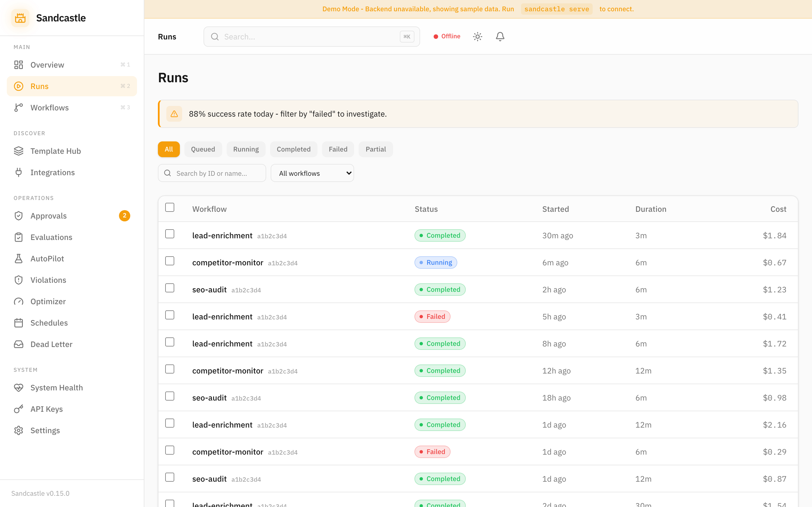
Task: Switch to the Completed filter tab
Action: coord(293,149)
